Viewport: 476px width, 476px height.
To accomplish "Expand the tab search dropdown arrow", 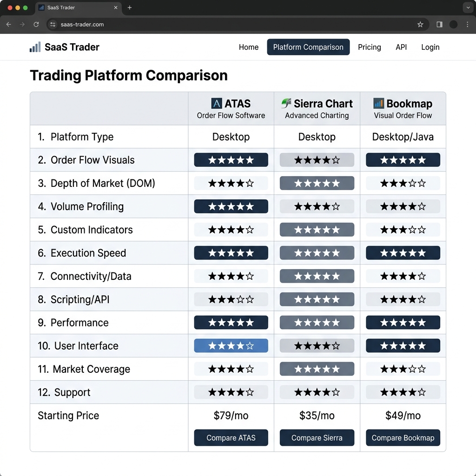I will [x=468, y=7].
